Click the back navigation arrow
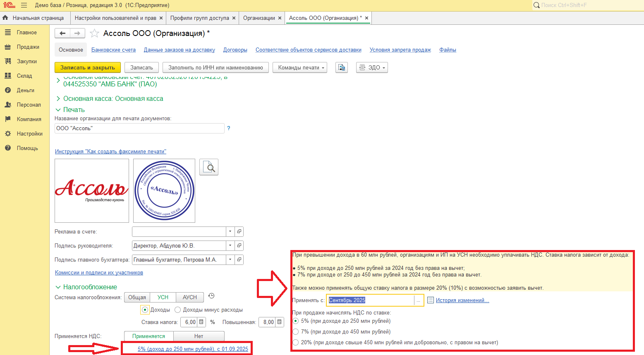The height and width of the screenshot is (355, 644). (62, 33)
